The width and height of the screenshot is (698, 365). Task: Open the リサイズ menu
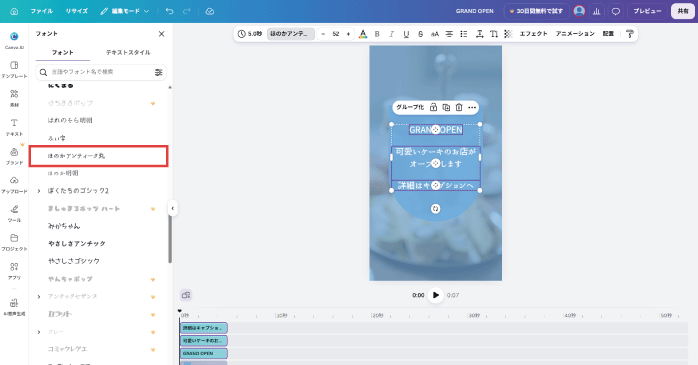pyautogui.click(x=77, y=11)
